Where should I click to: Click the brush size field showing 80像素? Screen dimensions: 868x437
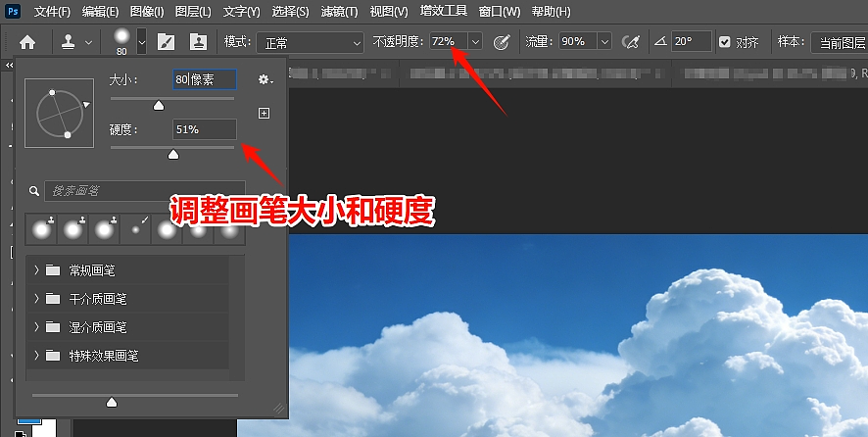tap(205, 79)
